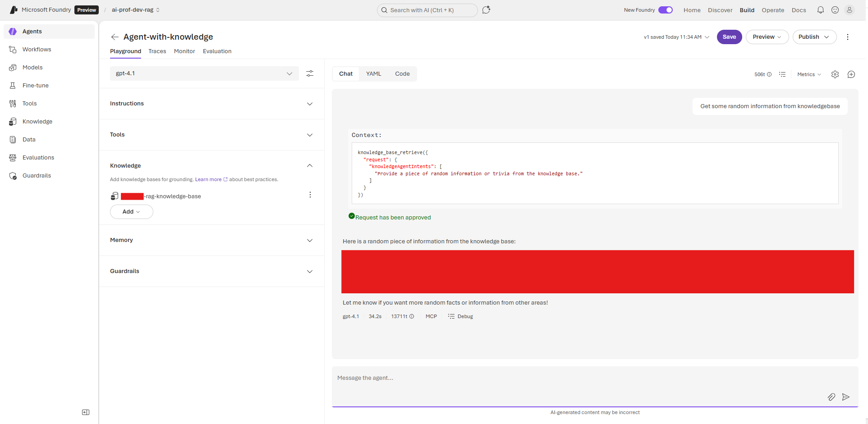Attach a file with the paperclip icon
Image resolution: width=868 pixels, height=424 pixels.
coord(831,397)
